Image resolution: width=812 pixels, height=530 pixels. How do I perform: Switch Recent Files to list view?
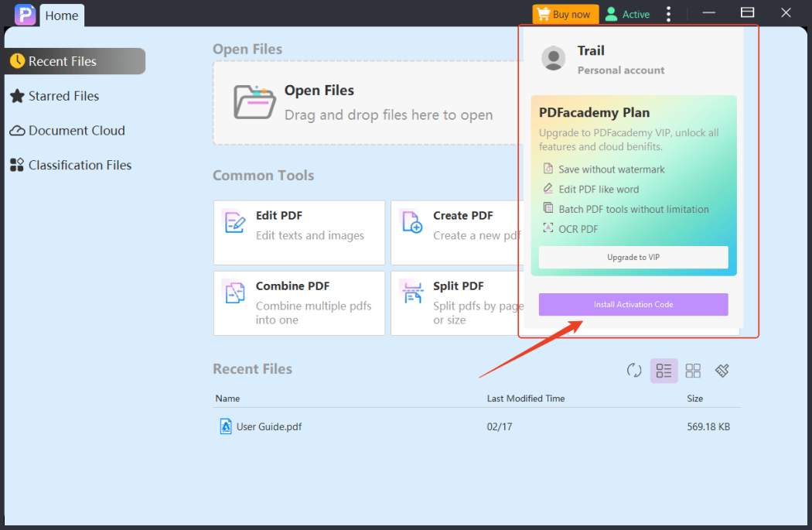(x=664, y=371)
